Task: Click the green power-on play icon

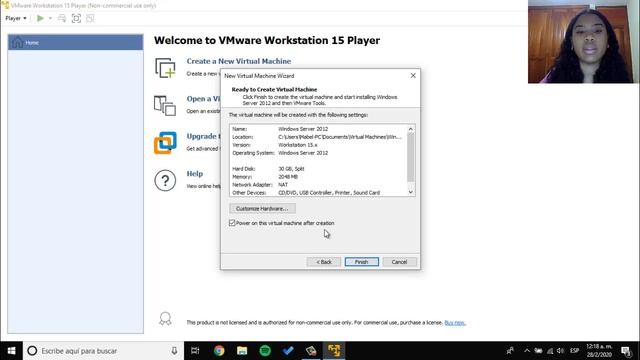Action: pyautogui.click(x=40, y=18)
